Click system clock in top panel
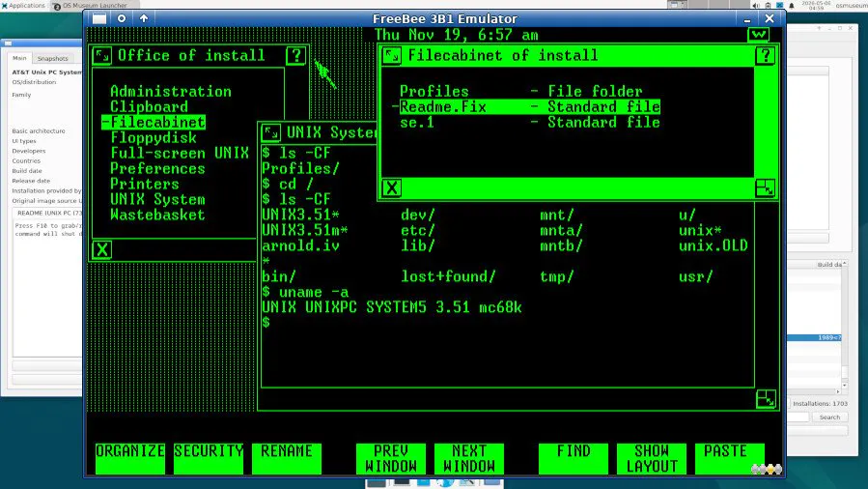The width and height of the screenshot is (868, 489). click(816, 5)
